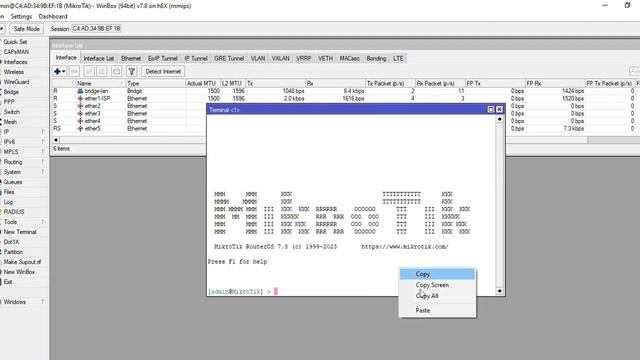Open Files in the sidebar

coord(9,192)
